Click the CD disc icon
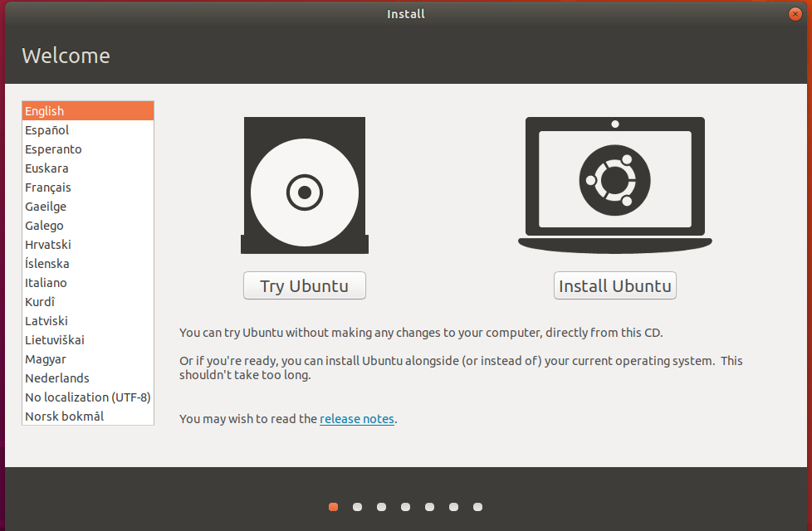Image resolution: width=812 pixels, height=531 pixels. tap(305, 185)
